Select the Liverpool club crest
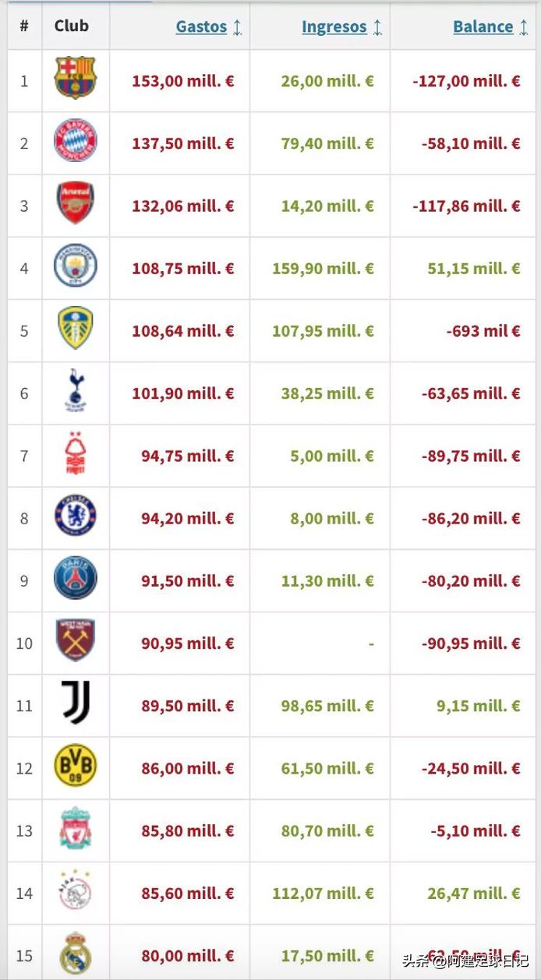 point(76,828)
